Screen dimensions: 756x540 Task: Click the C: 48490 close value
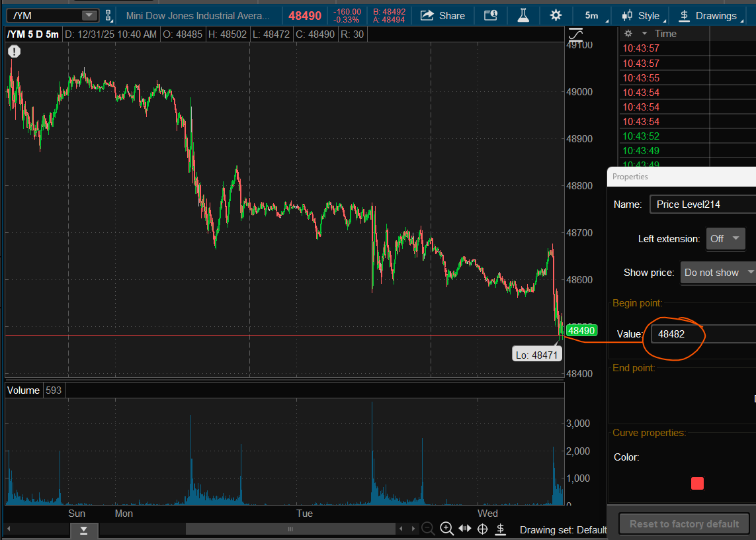coord(315,34)
